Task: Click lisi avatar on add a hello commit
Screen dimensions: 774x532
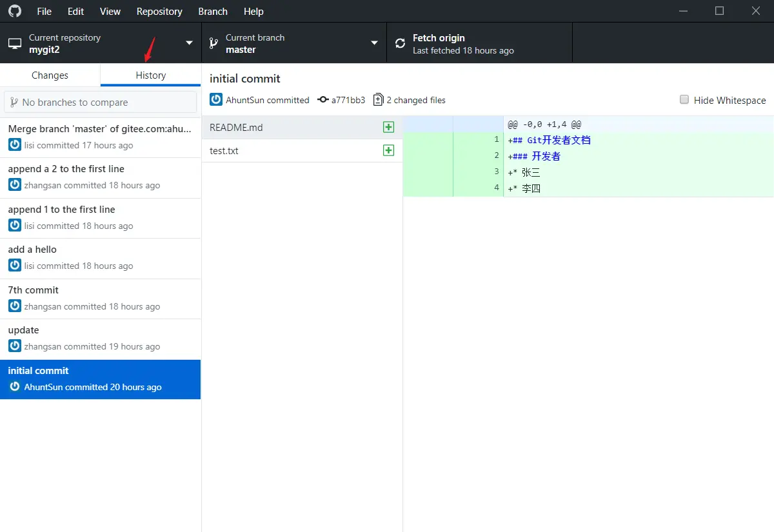Action: tap(15, 266)
